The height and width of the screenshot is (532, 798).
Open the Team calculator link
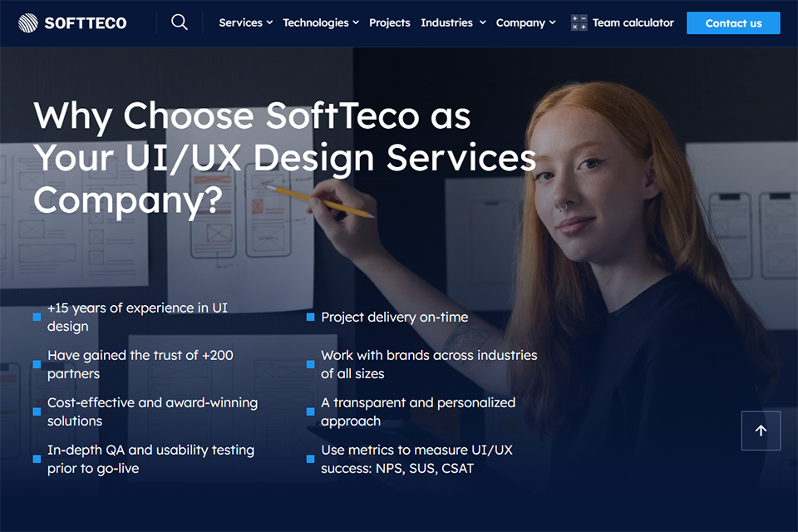633,23
